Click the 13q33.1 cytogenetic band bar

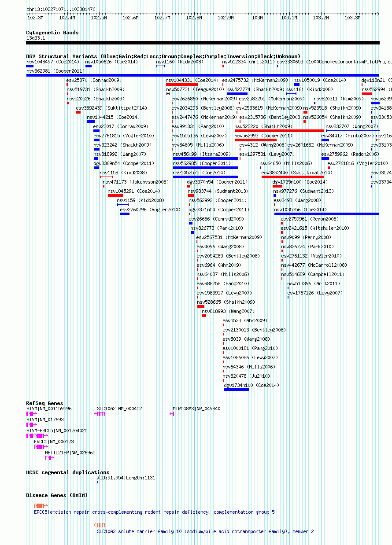tap(203, 43)
